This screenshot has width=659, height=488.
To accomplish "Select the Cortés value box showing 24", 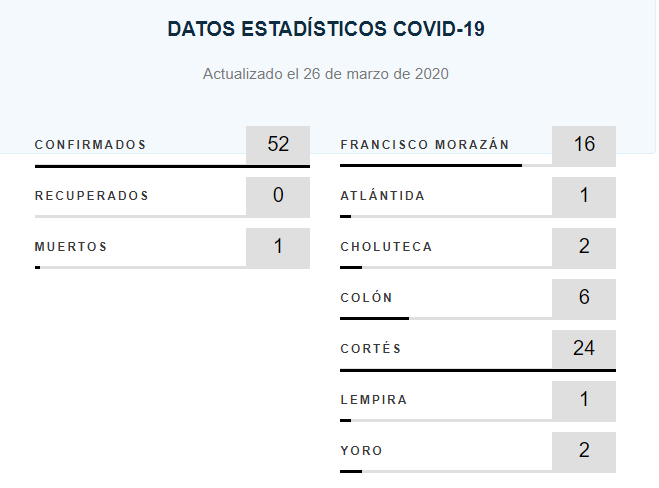I will [584, 349].
